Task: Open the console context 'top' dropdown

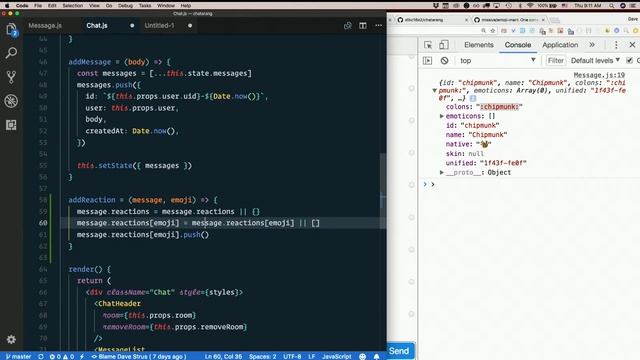Action: [497, 60]
